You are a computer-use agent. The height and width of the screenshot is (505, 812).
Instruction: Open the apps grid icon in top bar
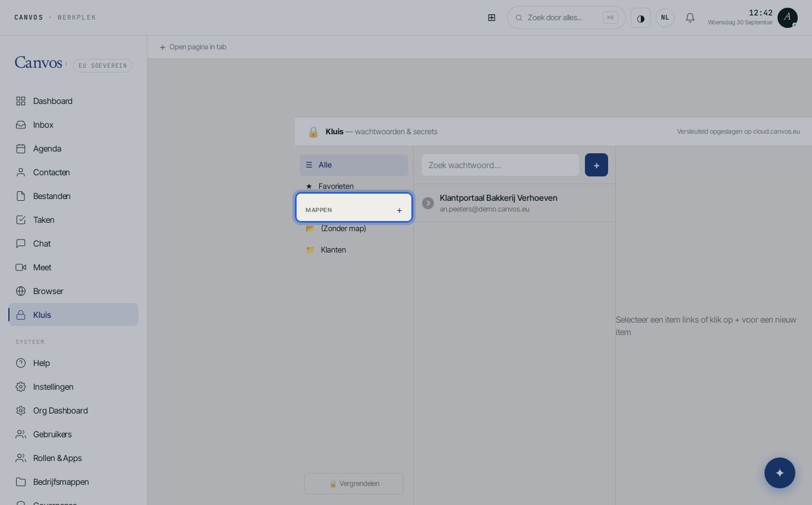(492, 18)
